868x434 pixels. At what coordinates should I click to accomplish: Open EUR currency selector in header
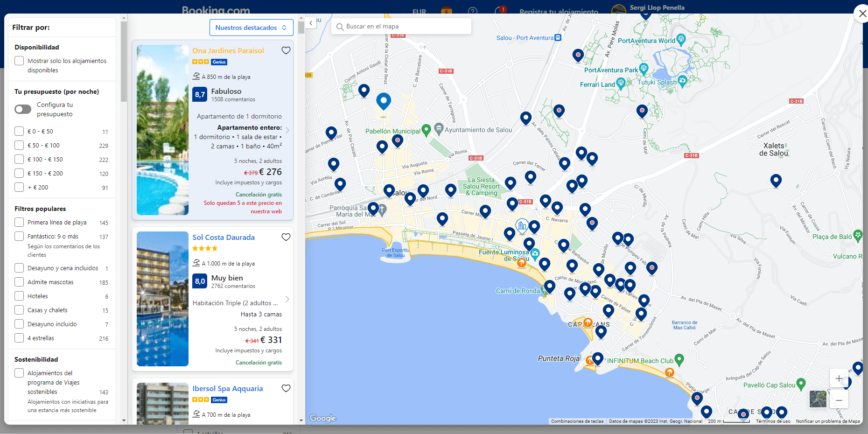[x=419, y=12]
